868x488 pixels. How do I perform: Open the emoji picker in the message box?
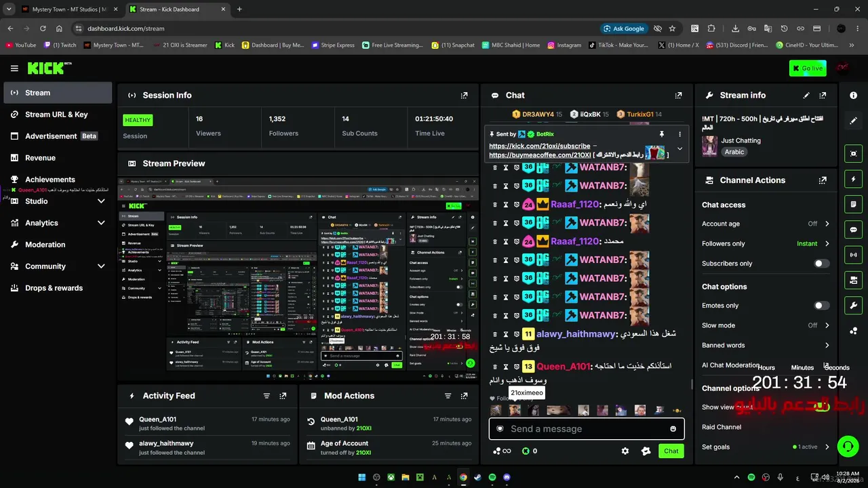click(x=673, y=429)
